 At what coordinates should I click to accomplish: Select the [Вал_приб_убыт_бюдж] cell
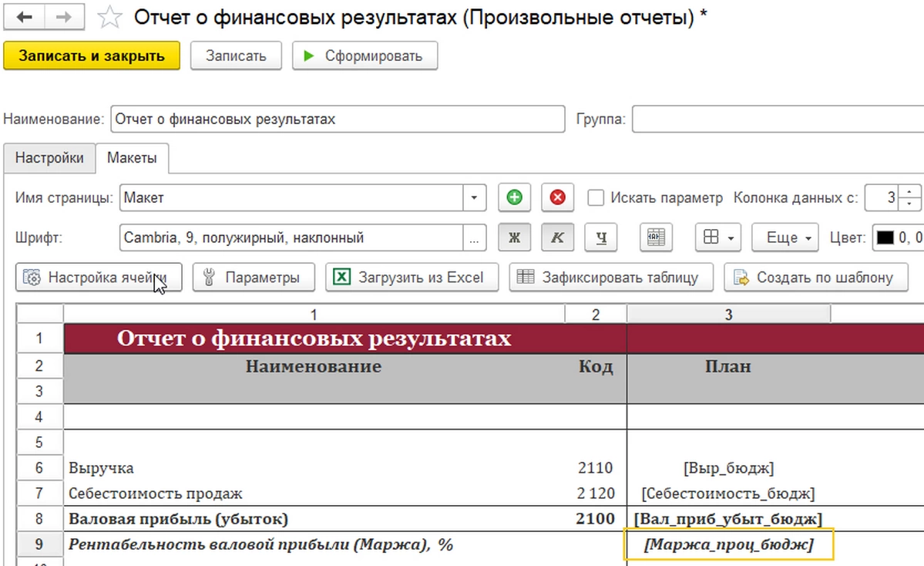728,519
